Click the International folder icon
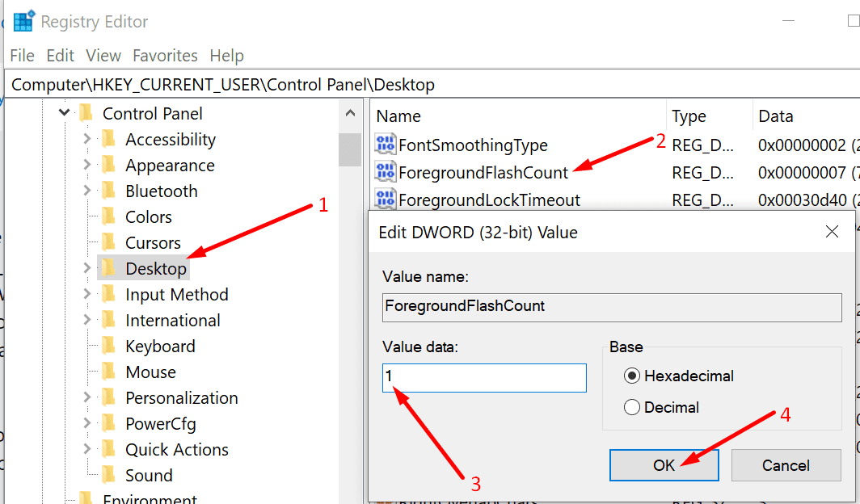This screenshot has height=504, width=860. click(108, 320)
